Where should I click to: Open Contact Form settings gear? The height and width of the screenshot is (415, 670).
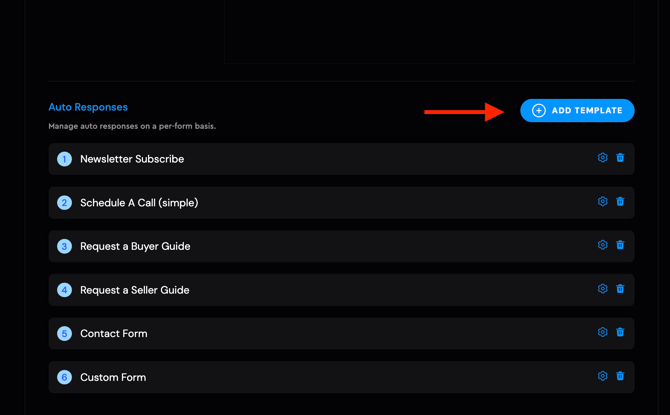pos(602,333)
